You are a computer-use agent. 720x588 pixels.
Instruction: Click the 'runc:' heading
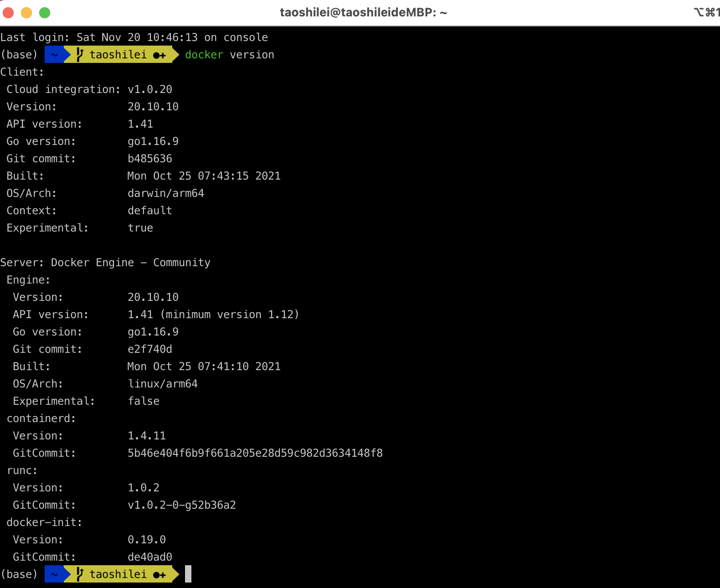tap(22, 470)
